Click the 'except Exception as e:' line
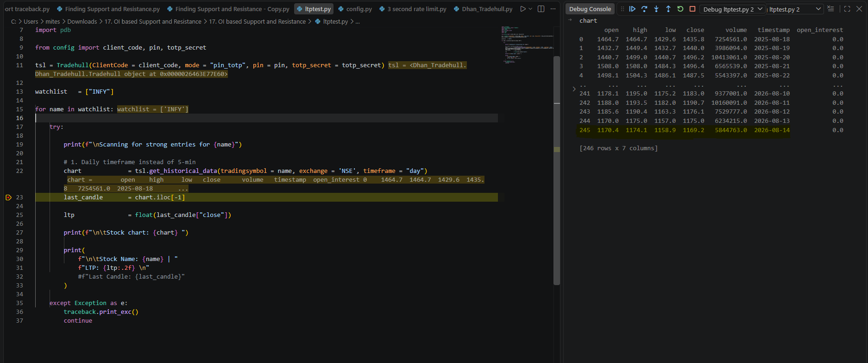The image size is (868, 363). tap(88, 303)
